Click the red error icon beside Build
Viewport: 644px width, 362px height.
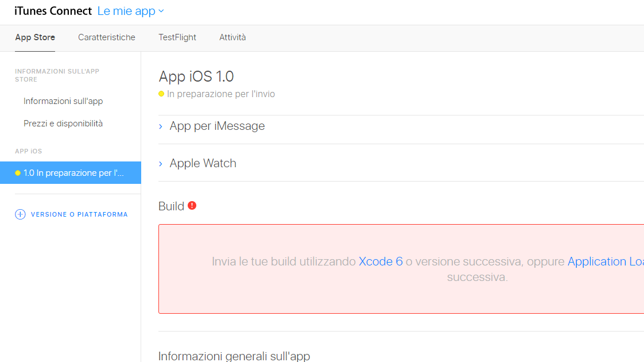192,205
